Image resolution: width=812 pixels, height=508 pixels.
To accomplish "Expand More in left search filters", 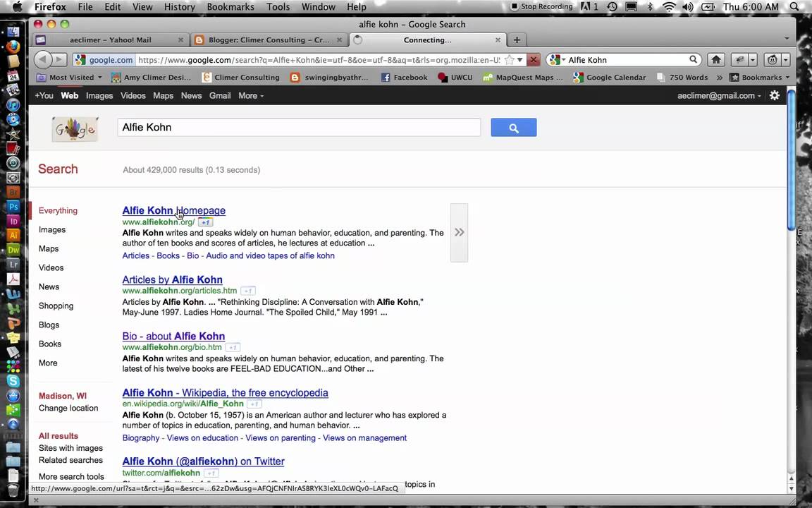I will click(48, 363).
